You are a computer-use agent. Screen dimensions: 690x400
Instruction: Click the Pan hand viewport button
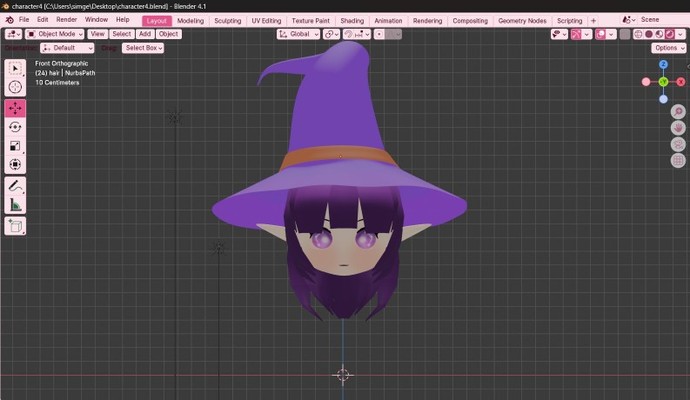pyautogui.click(x=678, y=128)
